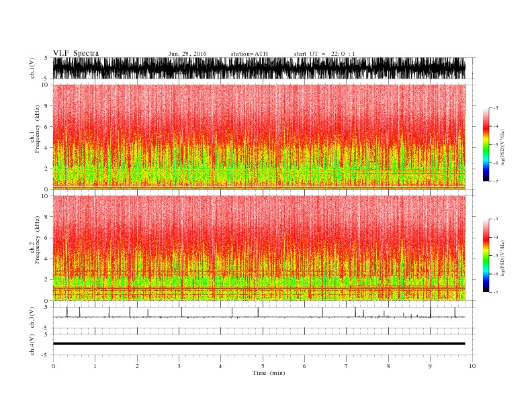The width and height of the screenshot is (532, 411).
Task: Click inside the ch.2 spectrogram panel
Action: (259, 248)
